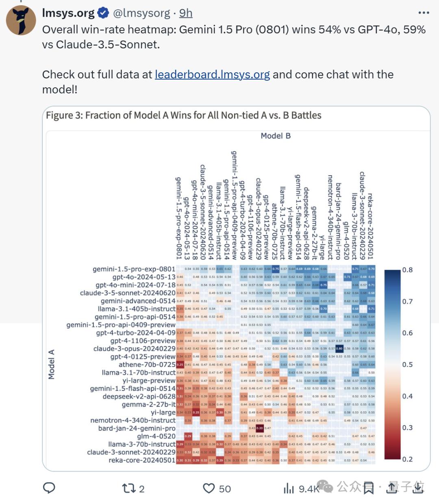This screenshot has width=439, height=504.
Task: Select the gemini-1.5-pro-exp-0801 row label
Action: pos(134,269)
